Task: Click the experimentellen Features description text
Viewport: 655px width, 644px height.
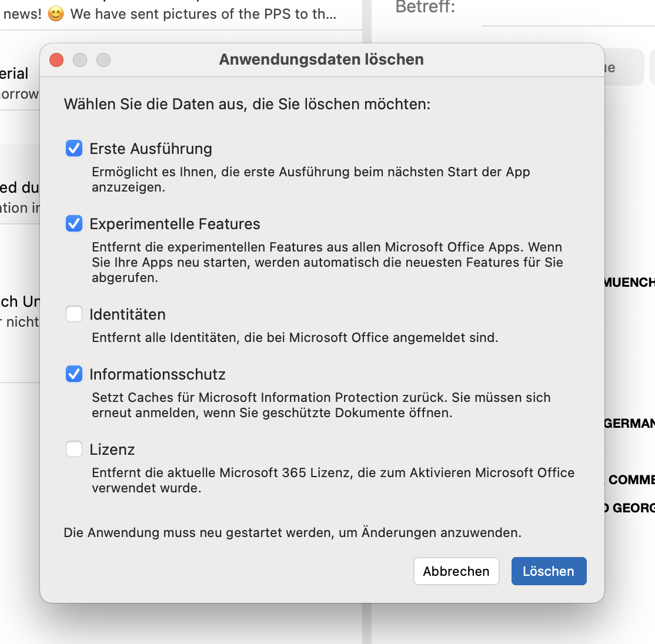Action: click(x=327, y=262)
